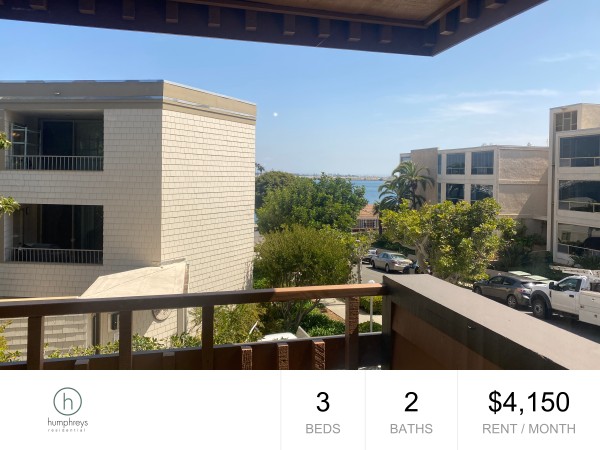
Task: Select the 3 beds count
Action: (323, 402)
